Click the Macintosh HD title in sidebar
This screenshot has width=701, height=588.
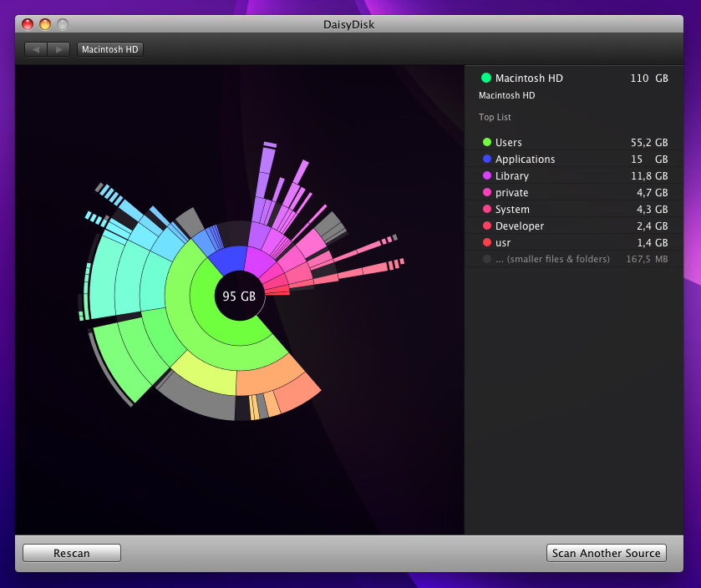pos(529,79)
